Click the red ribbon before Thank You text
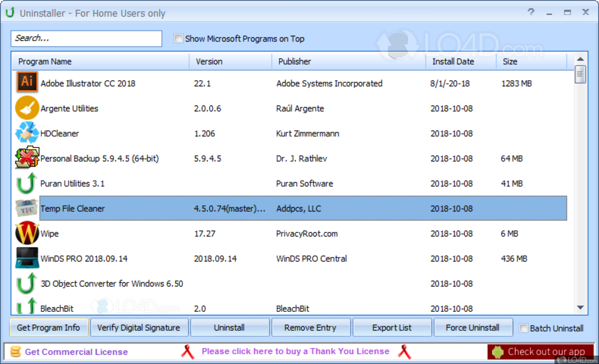599x364 pixels. click(188, 352)
